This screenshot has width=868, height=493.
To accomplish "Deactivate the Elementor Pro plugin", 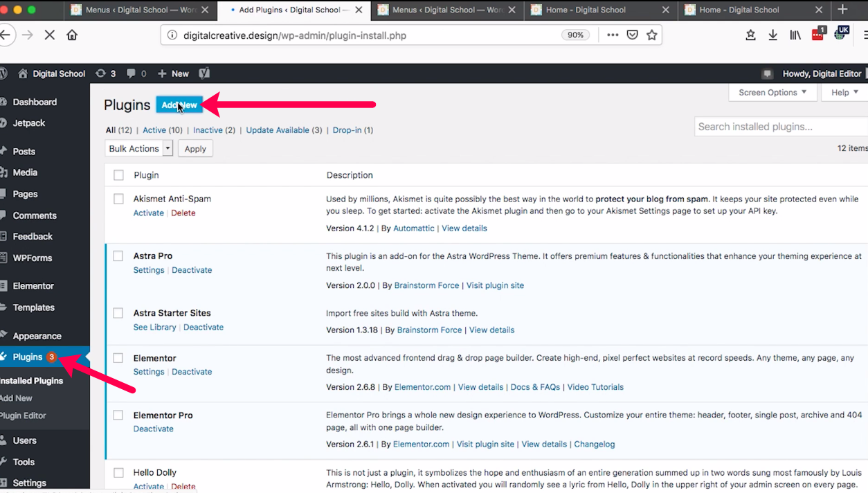I will (x=154, y=429).
